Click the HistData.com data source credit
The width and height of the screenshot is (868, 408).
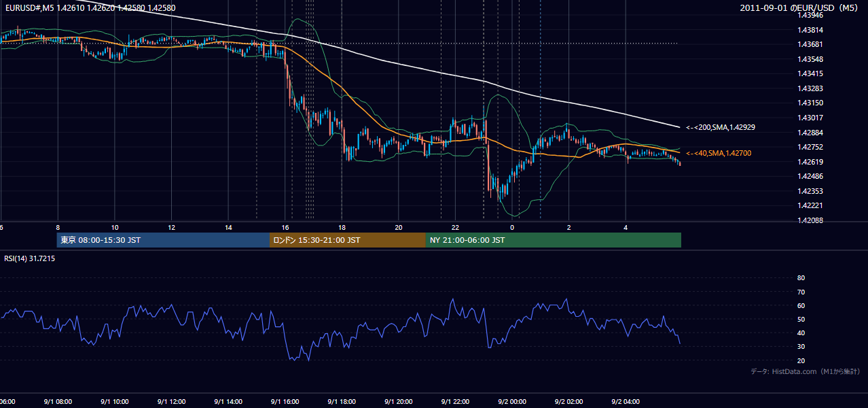pyautogui.click(x=806, y=371)
